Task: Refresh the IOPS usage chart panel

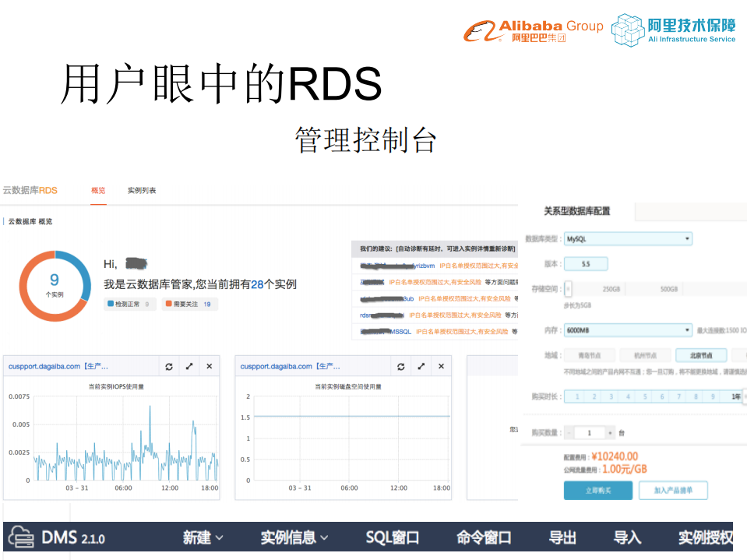Action: [168, 366]
